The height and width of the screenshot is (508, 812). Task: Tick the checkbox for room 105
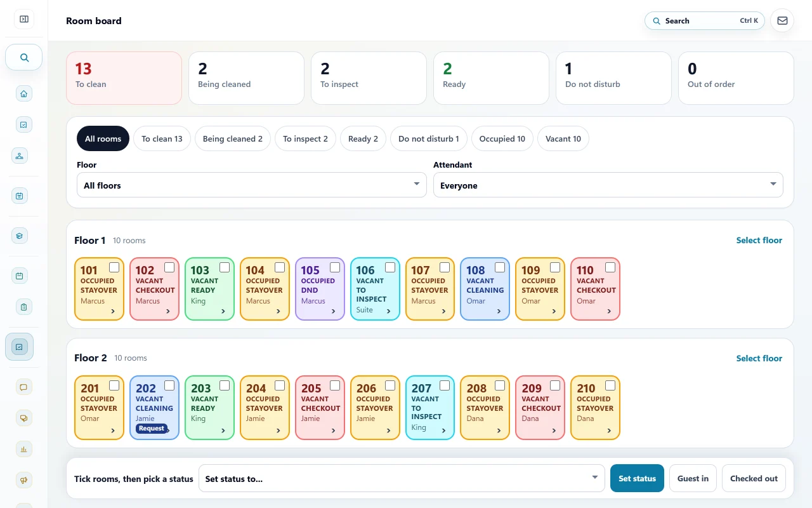[x=335, y=267]
